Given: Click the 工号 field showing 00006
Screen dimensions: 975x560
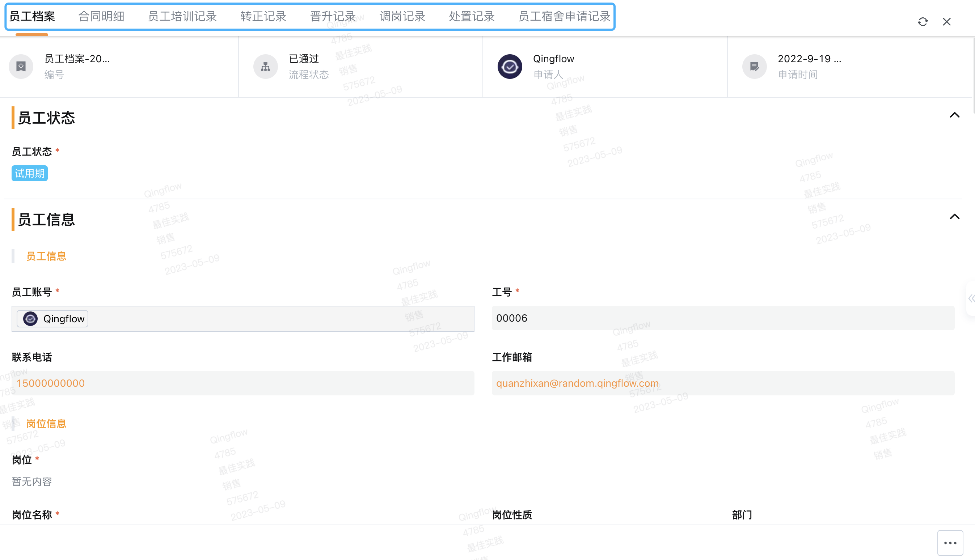Looking at the screenshot, I should [x=723, y=318].
